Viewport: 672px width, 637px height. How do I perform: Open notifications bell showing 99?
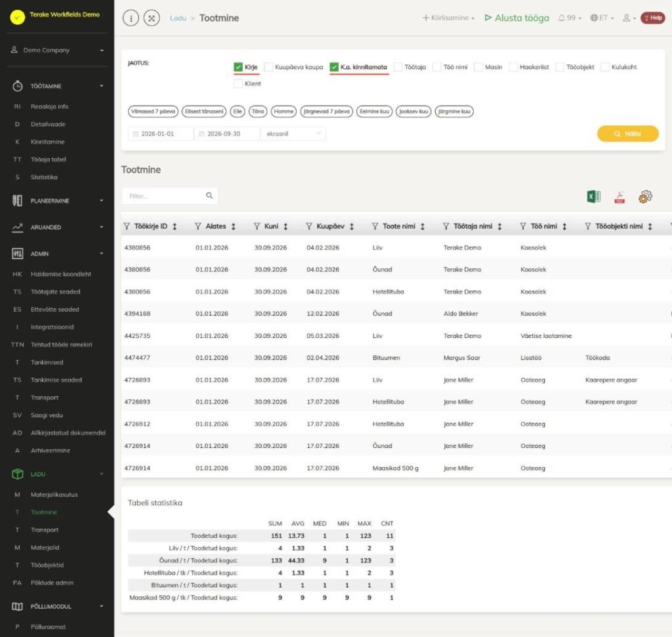click(x=570, y=18)
